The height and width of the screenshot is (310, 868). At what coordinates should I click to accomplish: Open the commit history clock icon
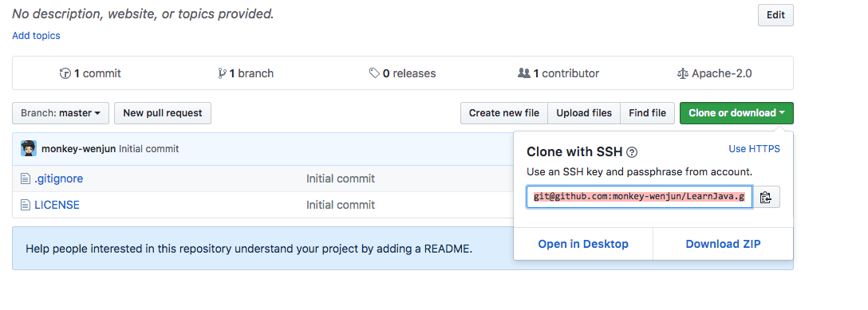coord(65,73)
